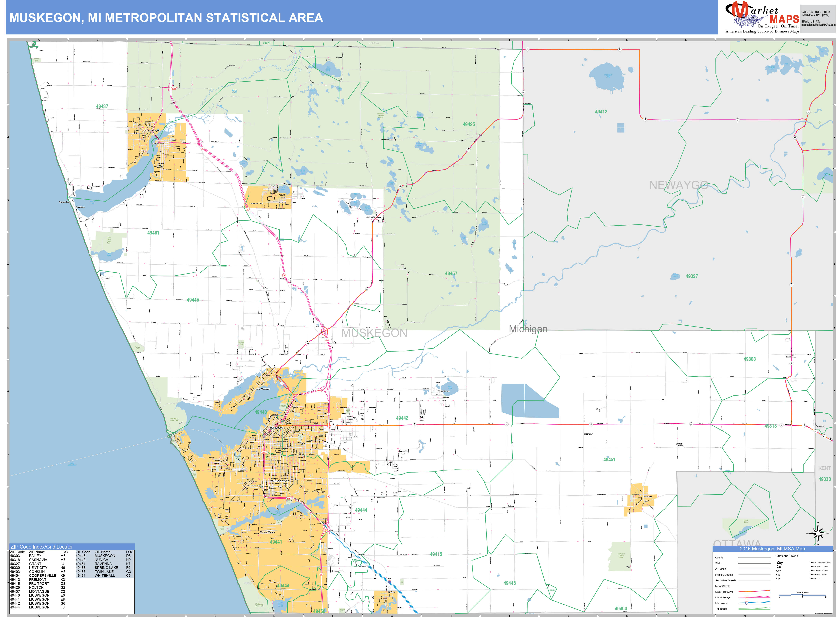
Task: Click the ZIP Code Index/Grid Locator header
Action: tap(42, 547)
